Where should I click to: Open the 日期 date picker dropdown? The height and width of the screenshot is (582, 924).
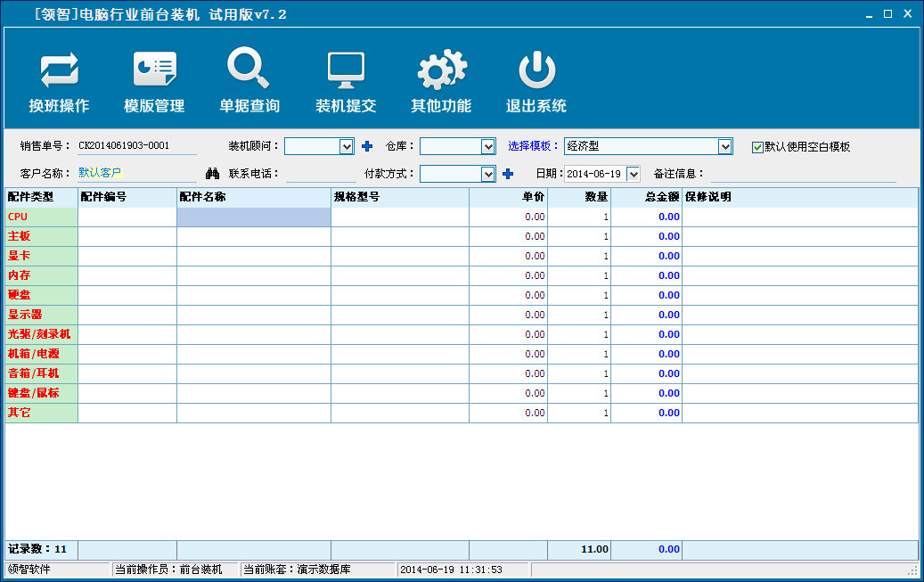tap(633, 174)
